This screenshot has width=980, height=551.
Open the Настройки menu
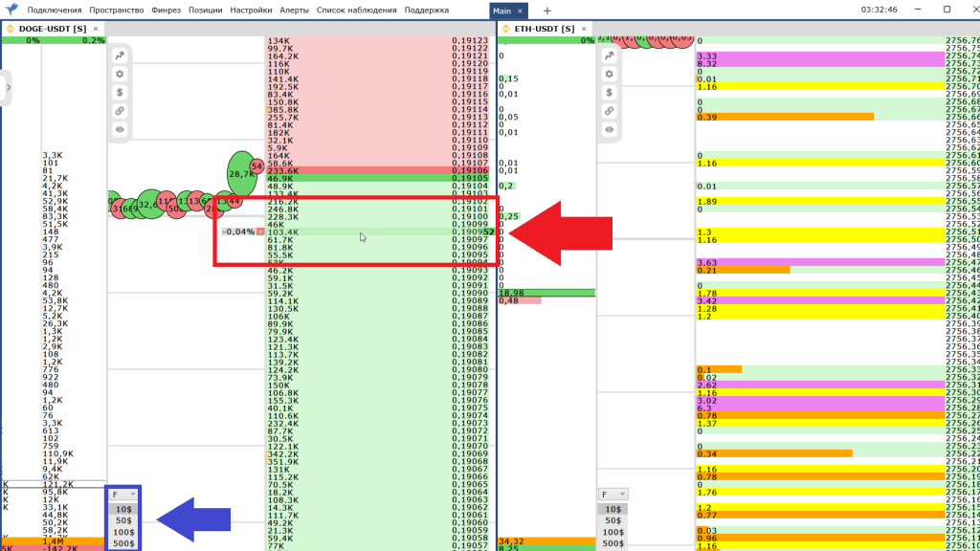pyautogui.click(x=251, y=10)
